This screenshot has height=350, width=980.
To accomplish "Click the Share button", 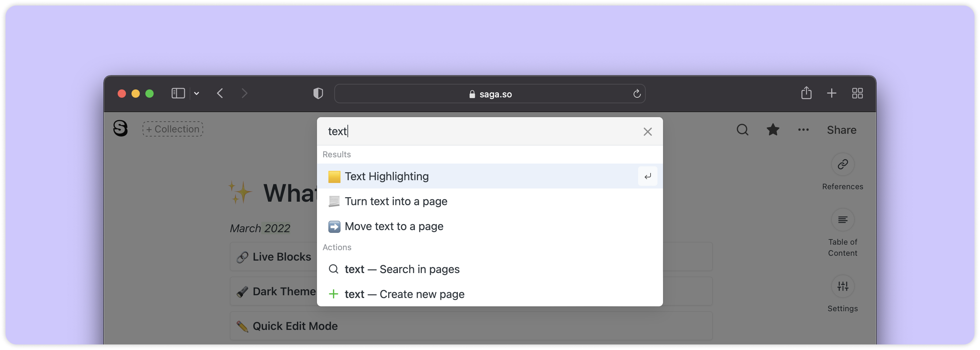I will (x=841, y=130).
